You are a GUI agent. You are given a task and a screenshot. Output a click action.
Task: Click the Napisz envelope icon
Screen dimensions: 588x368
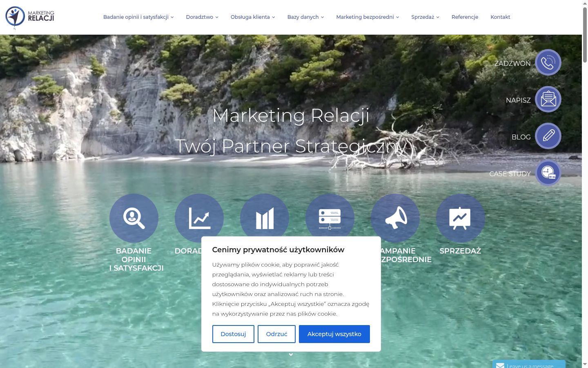coord(548,99)
